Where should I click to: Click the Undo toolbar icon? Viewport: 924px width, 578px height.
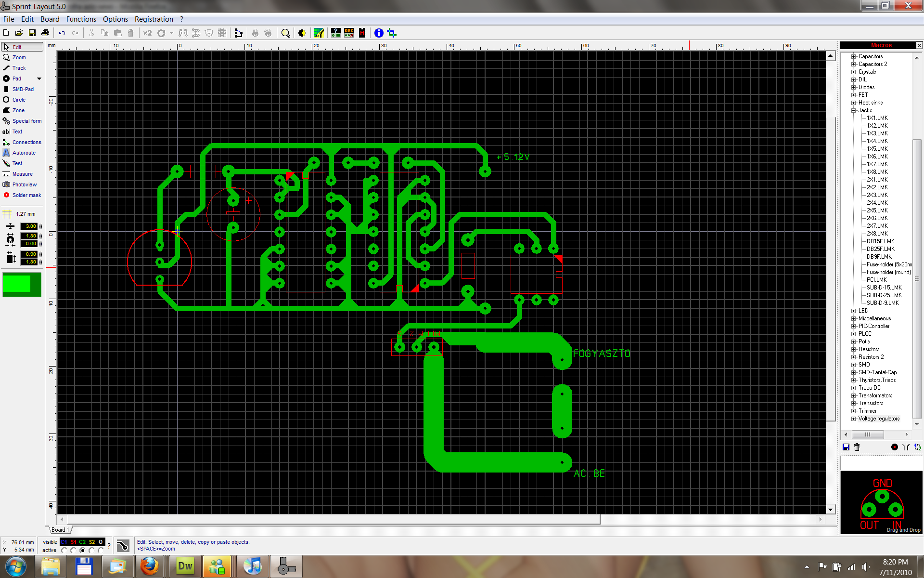pyautogui.click(x=62, y=33)
